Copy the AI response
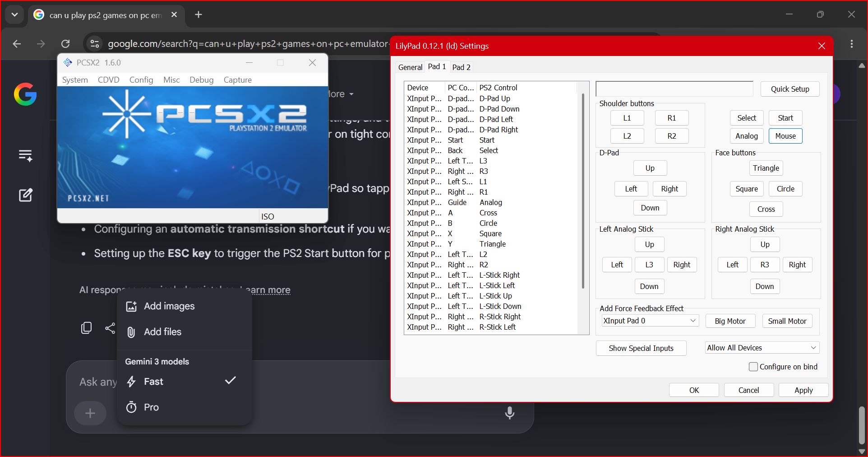The image size is (868, 457). click(86, 328)
